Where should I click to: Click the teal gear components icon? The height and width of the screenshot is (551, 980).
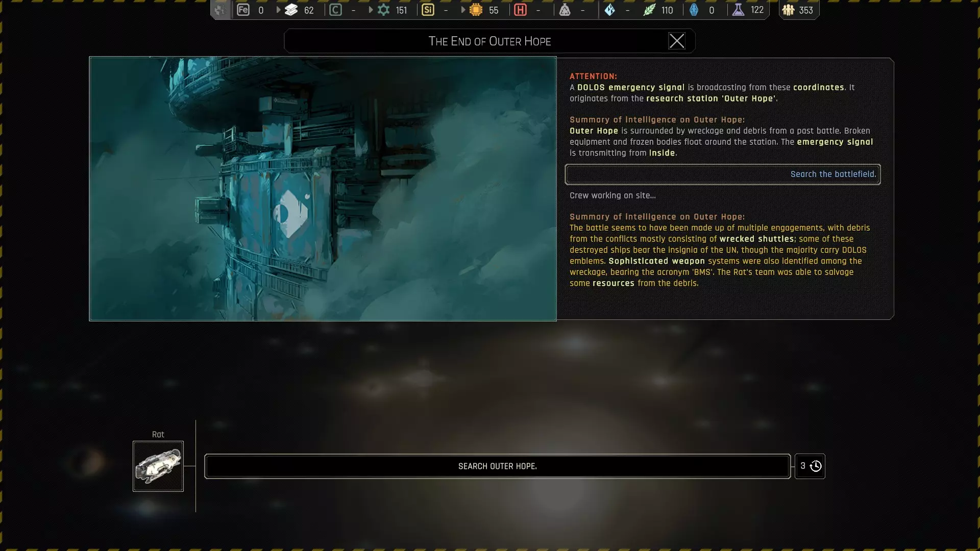(383, 10)
